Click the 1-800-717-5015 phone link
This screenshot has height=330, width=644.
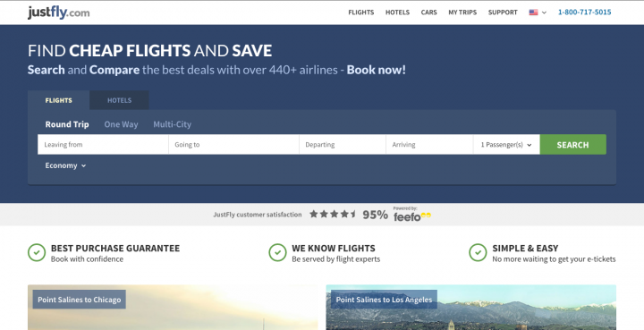point(584,13)
